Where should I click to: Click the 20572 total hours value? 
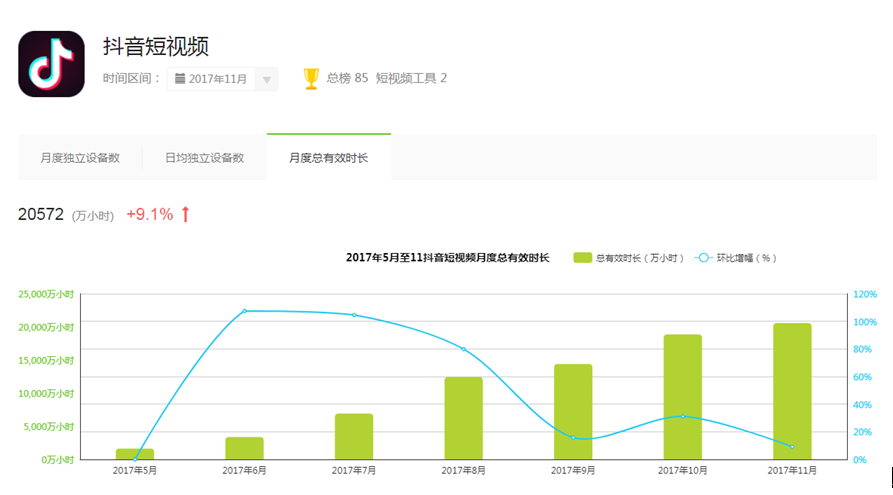[40, 214]
